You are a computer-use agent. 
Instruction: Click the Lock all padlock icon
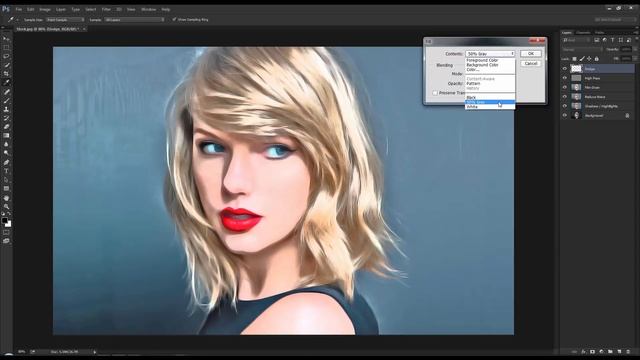pyautogui.click(x=597, y=59)
